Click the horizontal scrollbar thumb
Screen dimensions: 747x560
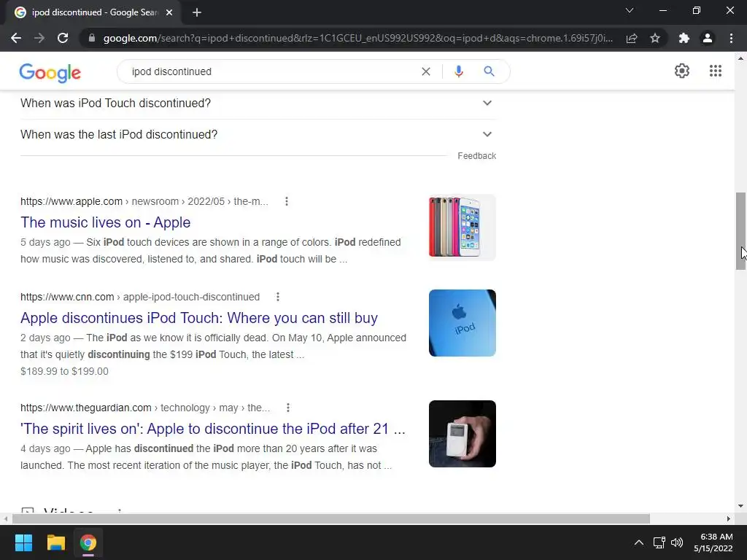click(330, 518)
